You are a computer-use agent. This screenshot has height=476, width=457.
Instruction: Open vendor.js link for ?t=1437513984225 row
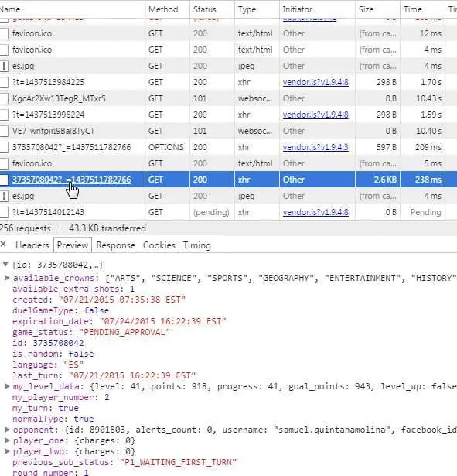[x=315, y=82]
